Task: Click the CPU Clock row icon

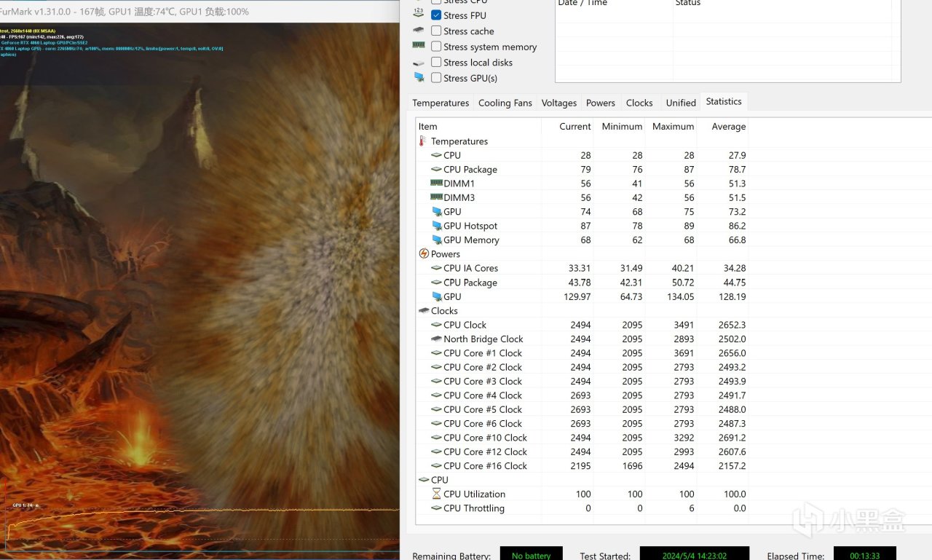Action: click(436, 325)
